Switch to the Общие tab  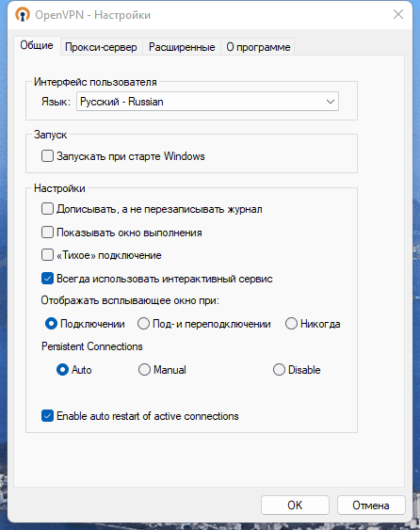pyautogui.click(x=37, y=45)
